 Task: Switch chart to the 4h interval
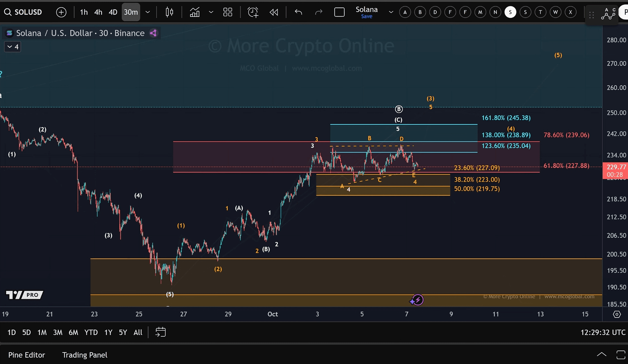(98, 12)
